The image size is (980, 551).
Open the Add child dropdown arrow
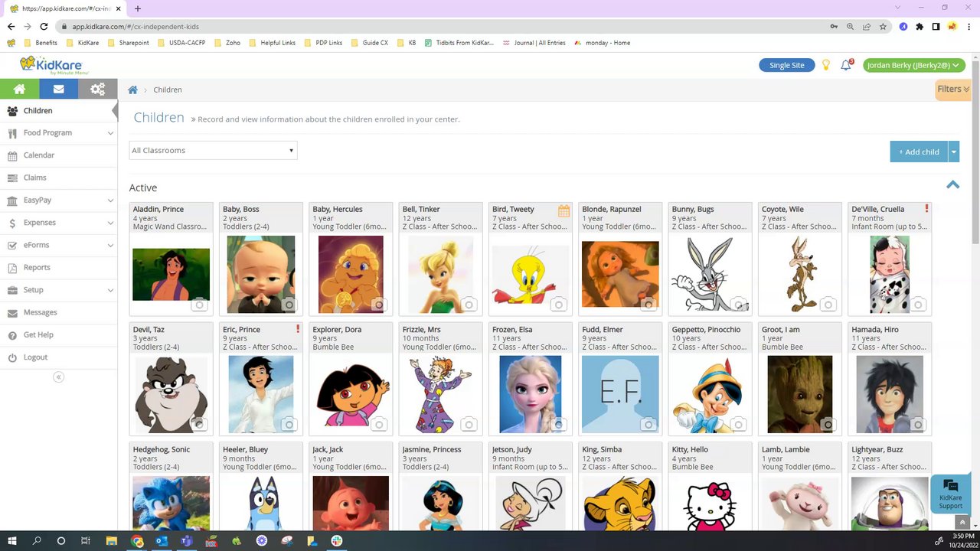(954, 152)
